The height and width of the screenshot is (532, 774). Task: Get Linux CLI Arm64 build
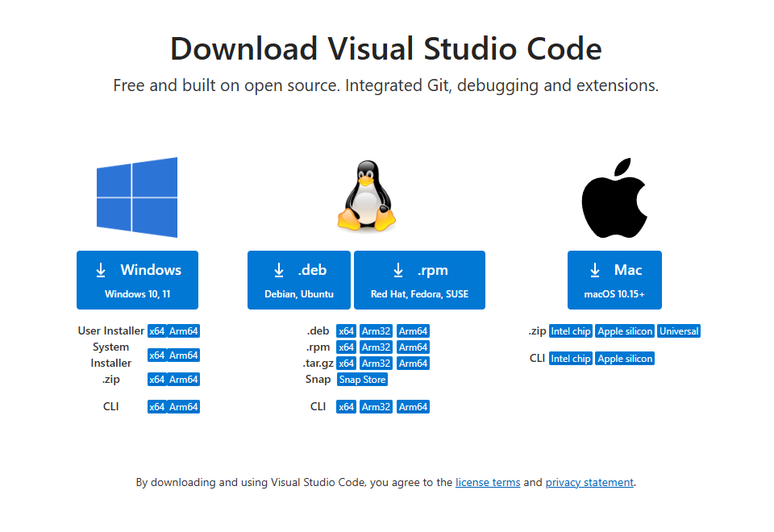coord(413,406)
